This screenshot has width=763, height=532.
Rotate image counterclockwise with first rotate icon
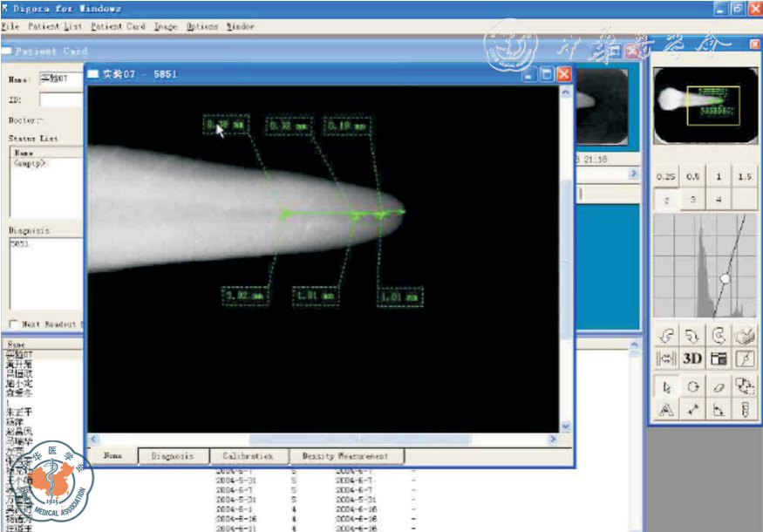pos(666,334)
